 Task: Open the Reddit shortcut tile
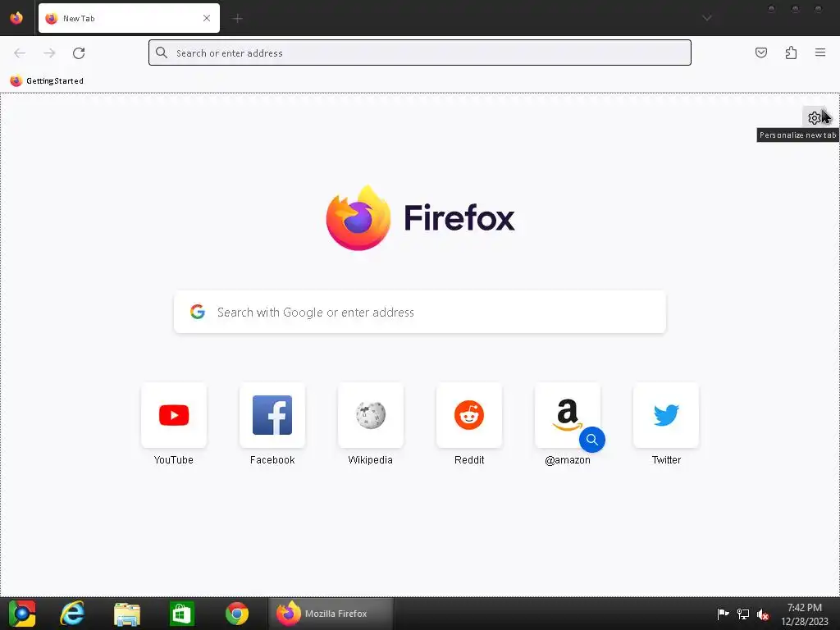tap(469, 415)
